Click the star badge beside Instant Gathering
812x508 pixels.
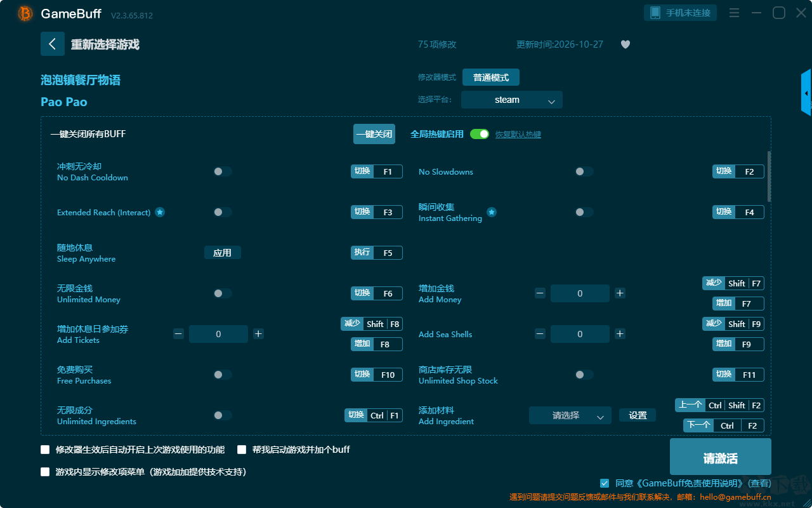coord(492,212)
